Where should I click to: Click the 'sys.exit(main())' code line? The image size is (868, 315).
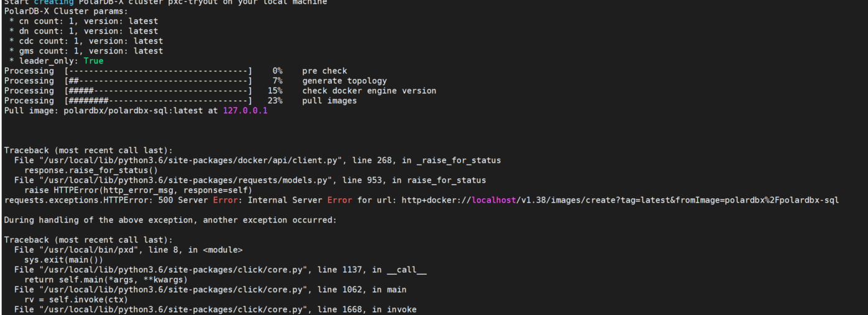coord(63,260)
